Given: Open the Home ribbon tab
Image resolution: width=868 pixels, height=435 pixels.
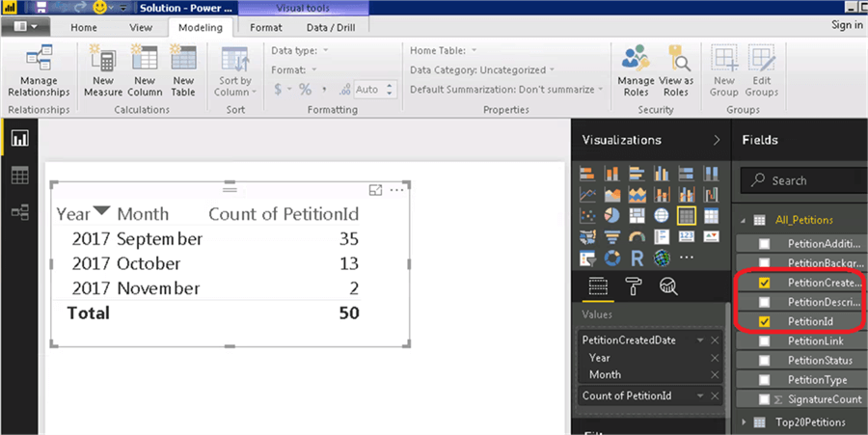Looking at the screenshot, I should (x=84, y=27).
